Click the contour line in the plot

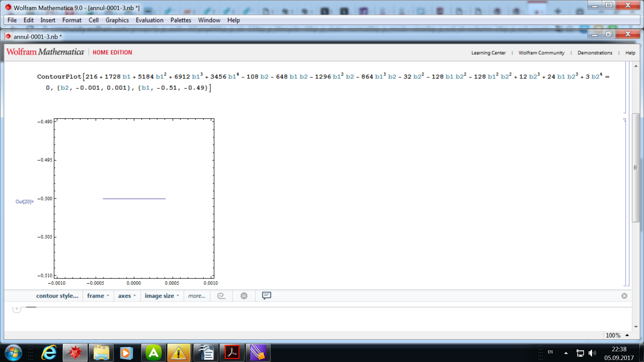point(134,199)
